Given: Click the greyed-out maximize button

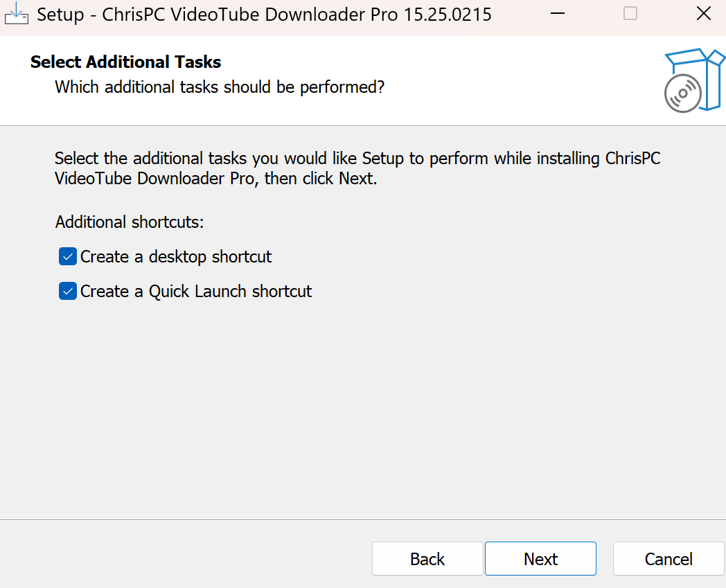Looking at the screenshot, I should [630, 14].
